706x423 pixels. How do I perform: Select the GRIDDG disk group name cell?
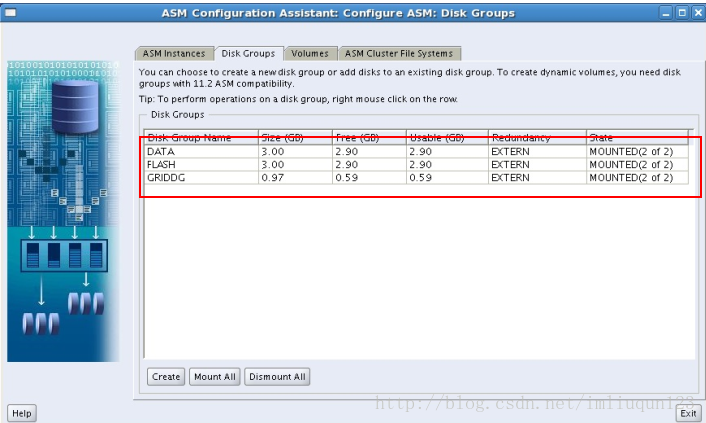point(202,177)
